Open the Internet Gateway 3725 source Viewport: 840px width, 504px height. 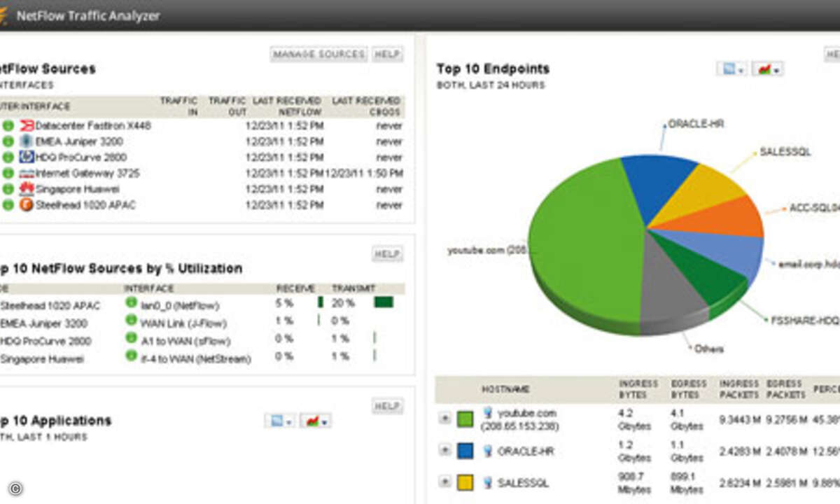tap(88, 173)
